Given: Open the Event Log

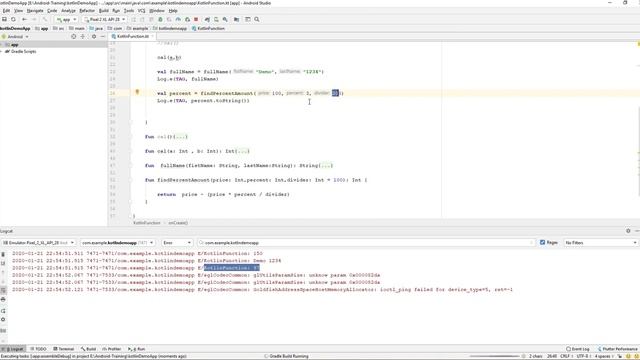Looking at the screenshot, I should (x=578, y=349).
